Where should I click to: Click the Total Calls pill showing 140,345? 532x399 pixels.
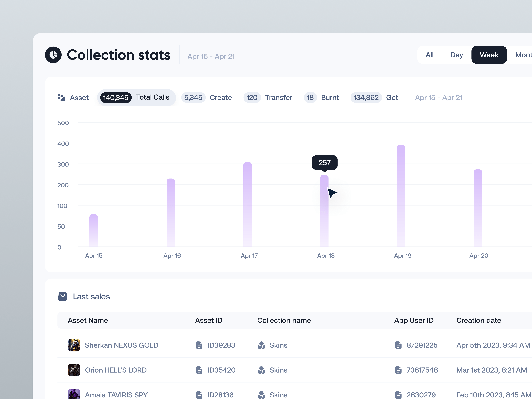point(136,97)
